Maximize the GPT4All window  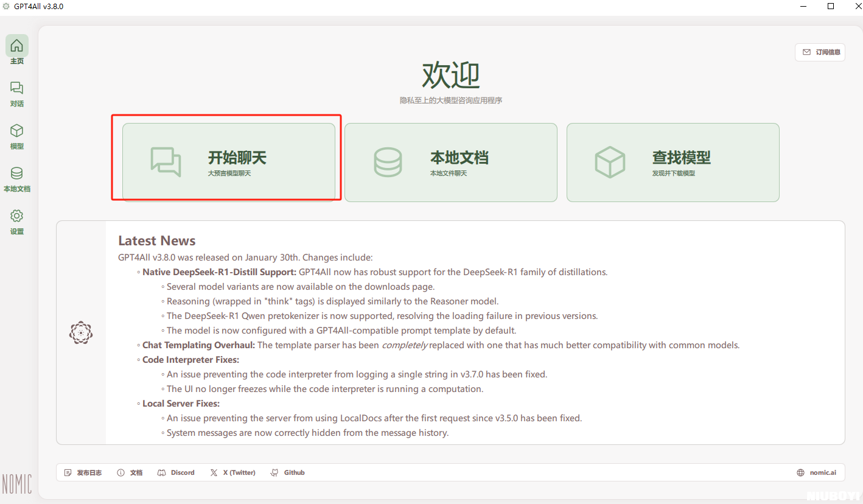[830, 6]
